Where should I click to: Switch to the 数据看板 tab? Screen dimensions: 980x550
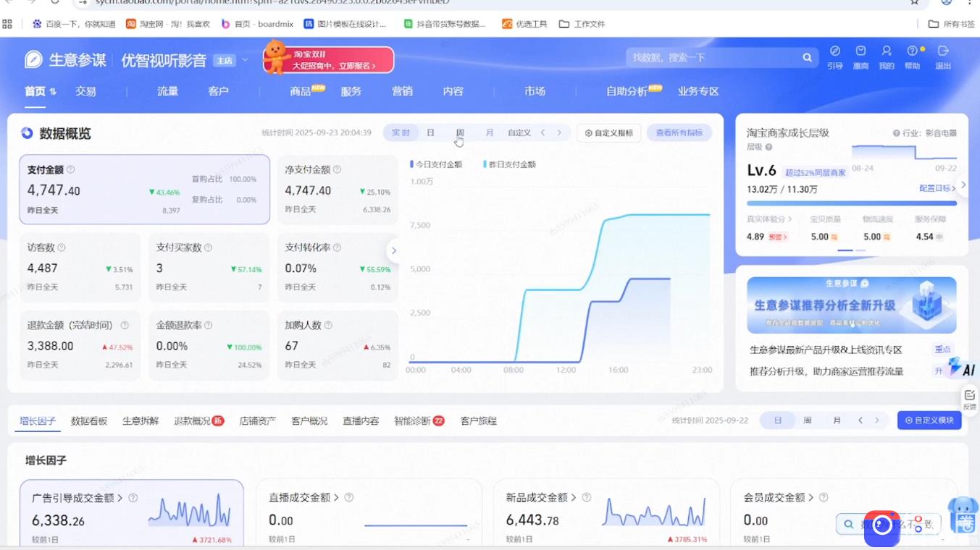[x=89, y=420]
